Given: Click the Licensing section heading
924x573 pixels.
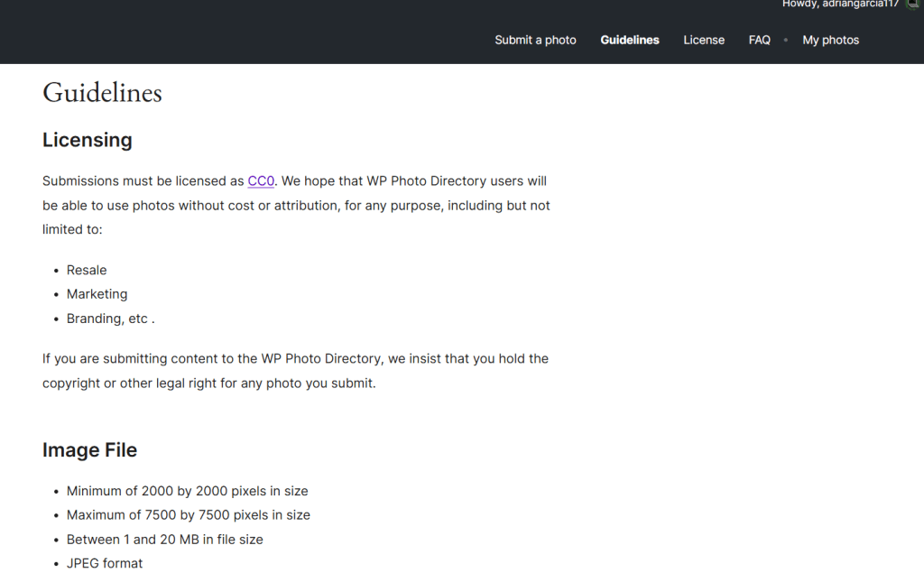Looking at the screenshot, I should click(x=88, y=140).
